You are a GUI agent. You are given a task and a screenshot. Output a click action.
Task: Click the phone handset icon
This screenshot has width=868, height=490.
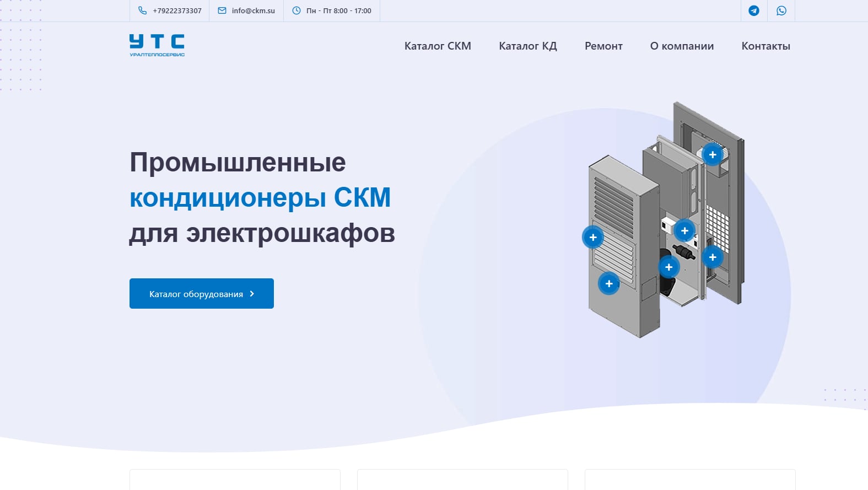tap(142, 10)
